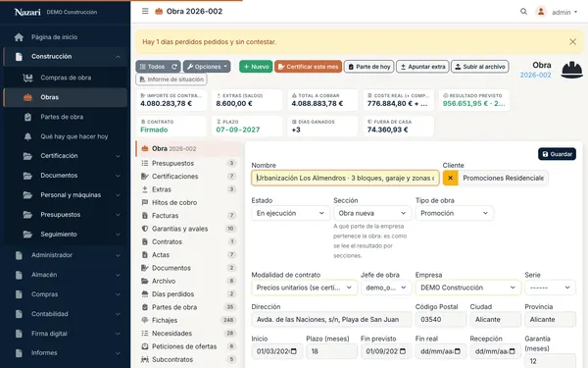This screenshot has width=588, height=368.
Task: Open the Estado dropdown showing En ejecución
Action: 290,213
